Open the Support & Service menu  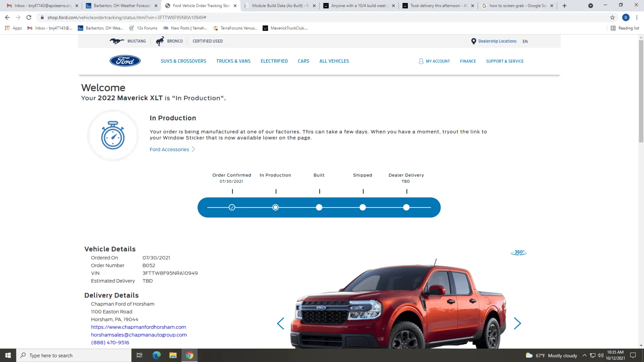[x=505, y=61]
